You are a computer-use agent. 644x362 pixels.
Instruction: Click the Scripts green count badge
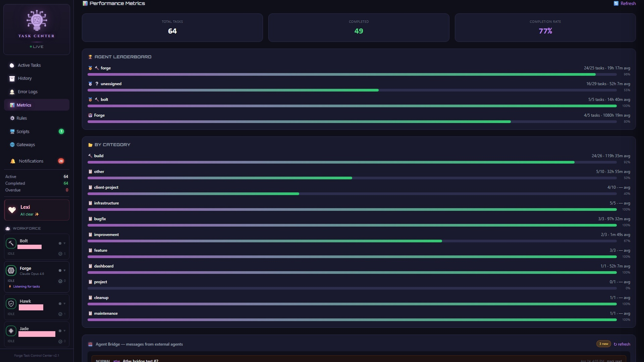tap(61, 131)
